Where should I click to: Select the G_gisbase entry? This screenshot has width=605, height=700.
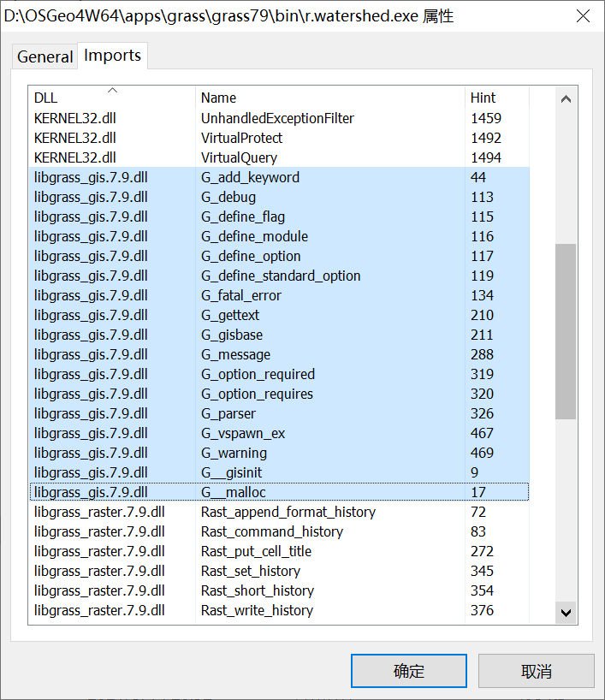(279, 335)
